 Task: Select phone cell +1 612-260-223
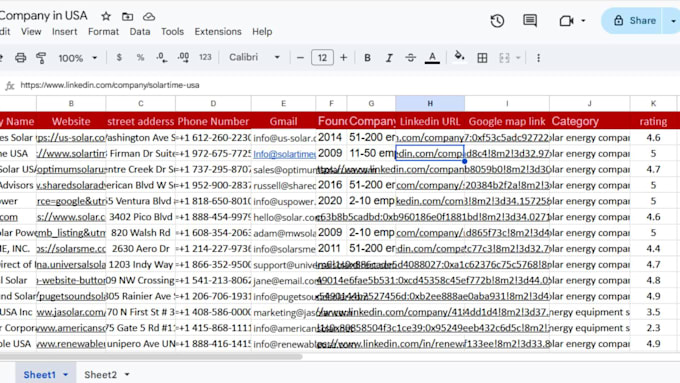tap(213, 137)
